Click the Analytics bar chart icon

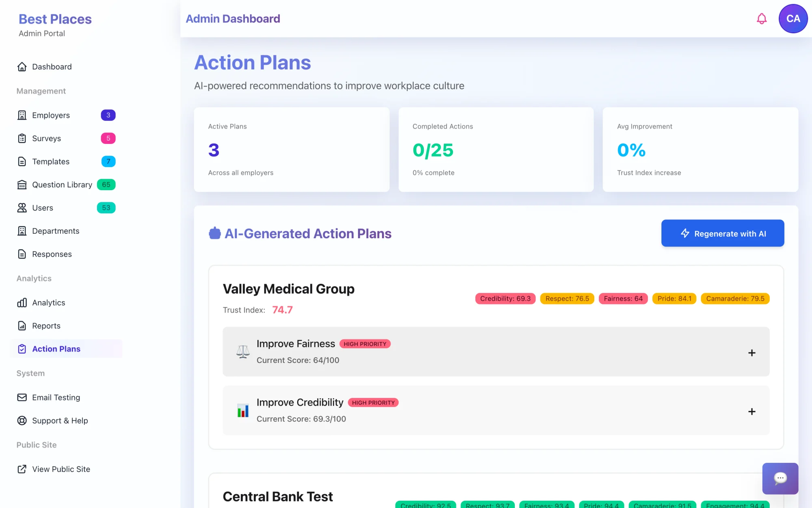[22, 303]
